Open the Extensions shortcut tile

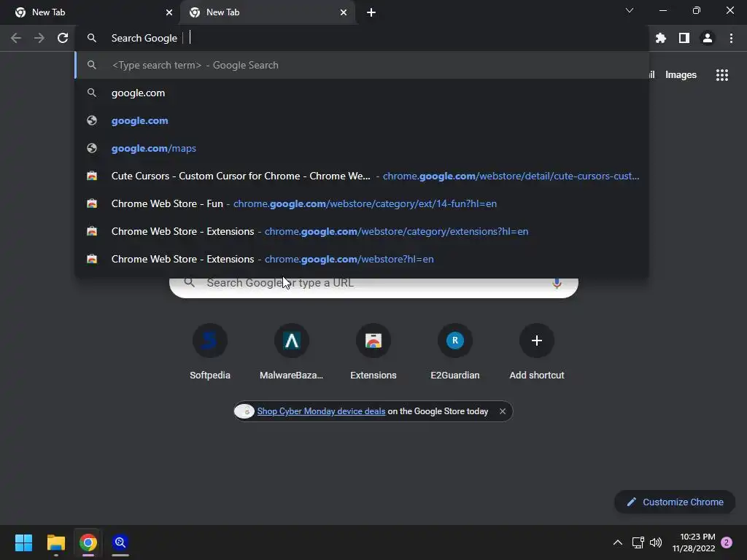tap(373, 352)
